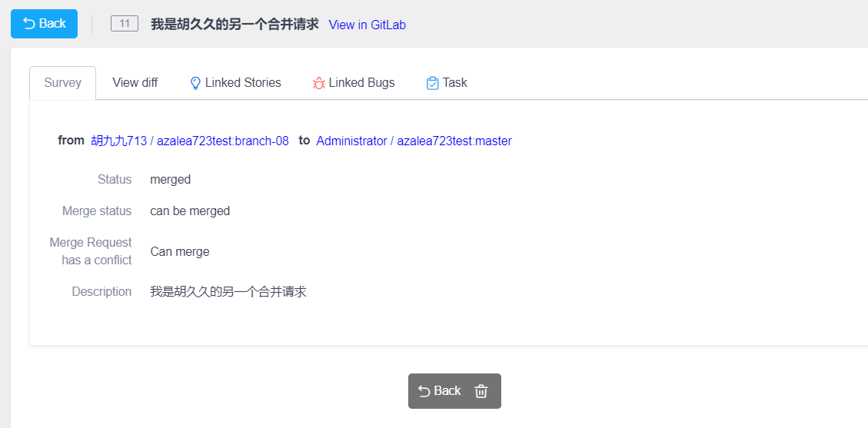This screenshot has height=428, width=868.
Task: Select the Linked Bugs tab
Action: [x=361, y=83]
